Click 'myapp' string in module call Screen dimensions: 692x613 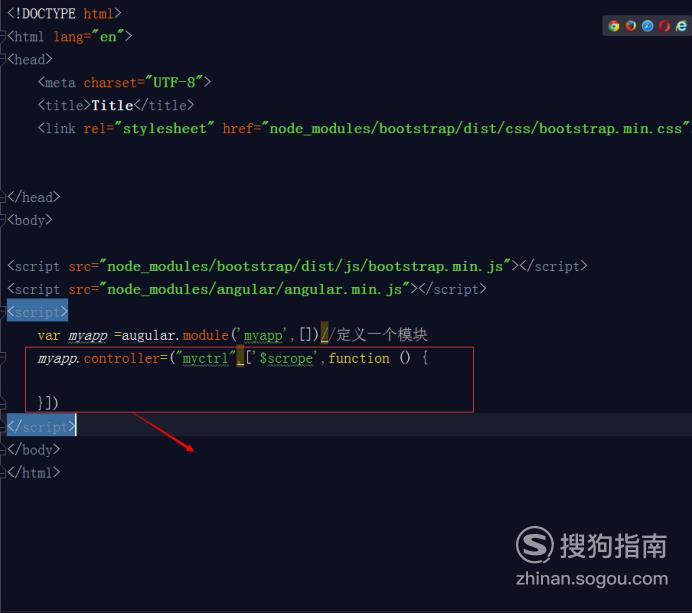coord(263,335)
